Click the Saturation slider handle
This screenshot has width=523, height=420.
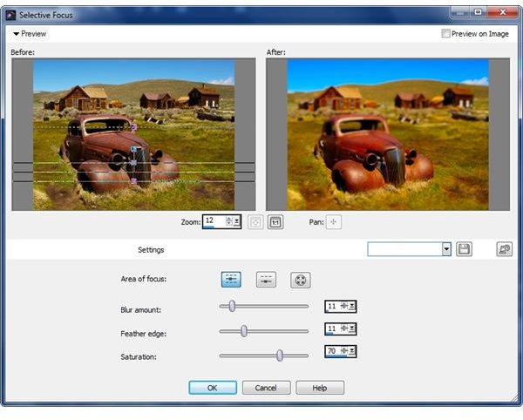click(280, 356)
